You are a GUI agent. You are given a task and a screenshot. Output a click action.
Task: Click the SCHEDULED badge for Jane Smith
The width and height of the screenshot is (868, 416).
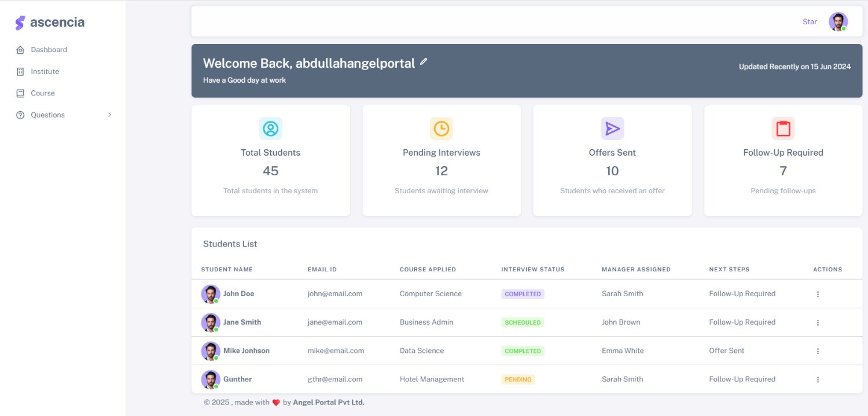pyautogui.click(x=523, y=322)
